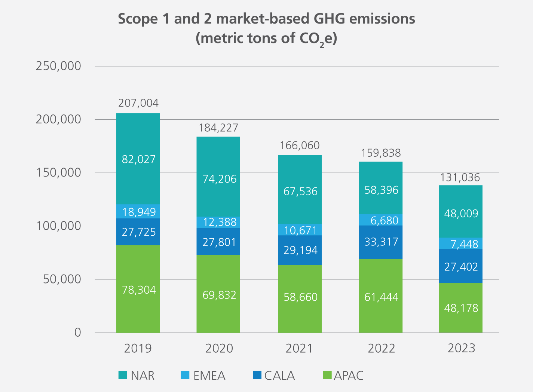
Task: Click the 2021 APAC segment 58,660
Action: (300, 298)
